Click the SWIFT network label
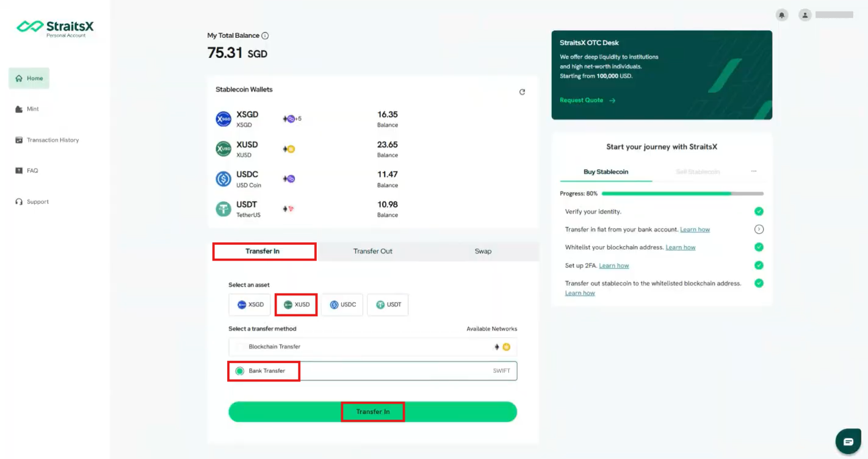This screenshot has height=459, width=868. (501, 370)
